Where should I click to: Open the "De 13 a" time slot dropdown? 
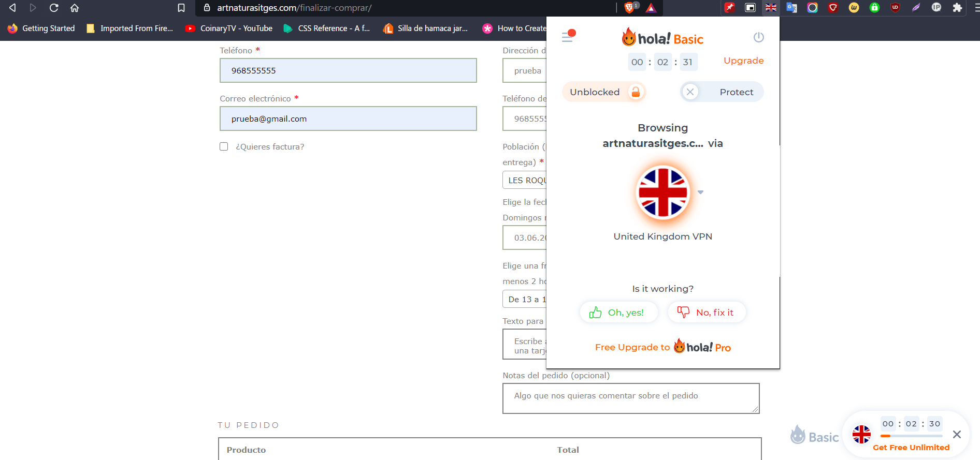[x=525, y=299]
